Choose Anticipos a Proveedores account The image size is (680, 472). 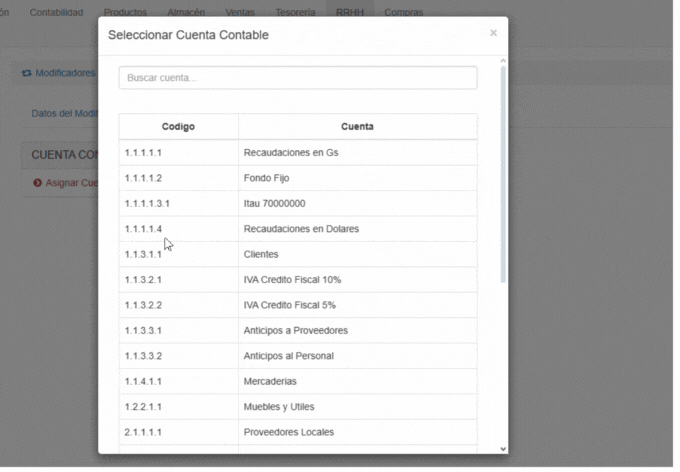(297, 331)
